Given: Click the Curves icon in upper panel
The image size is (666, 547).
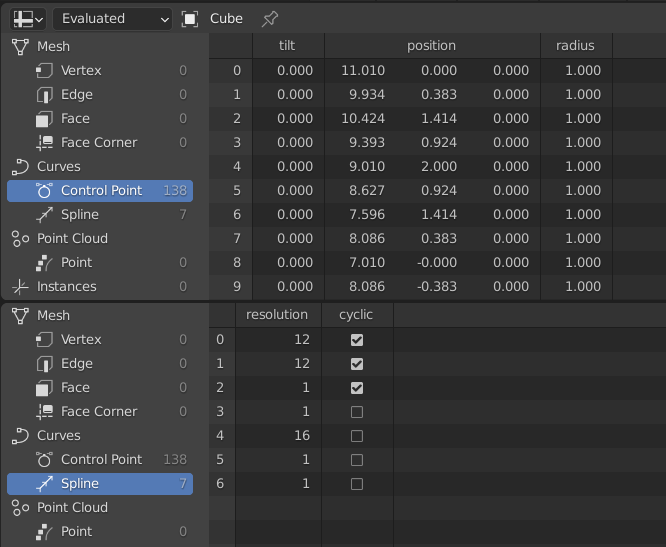Looking at the screenshot, I should [20, 166].
